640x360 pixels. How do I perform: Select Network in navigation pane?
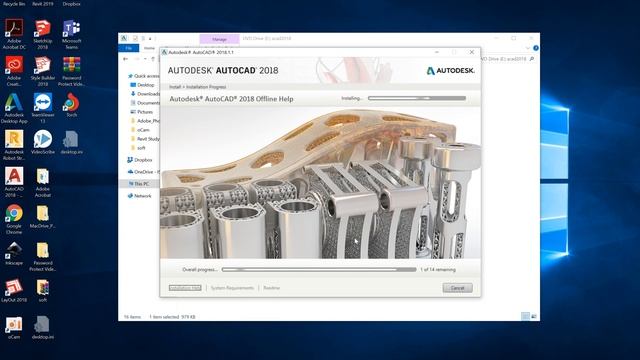coord(139,196)
